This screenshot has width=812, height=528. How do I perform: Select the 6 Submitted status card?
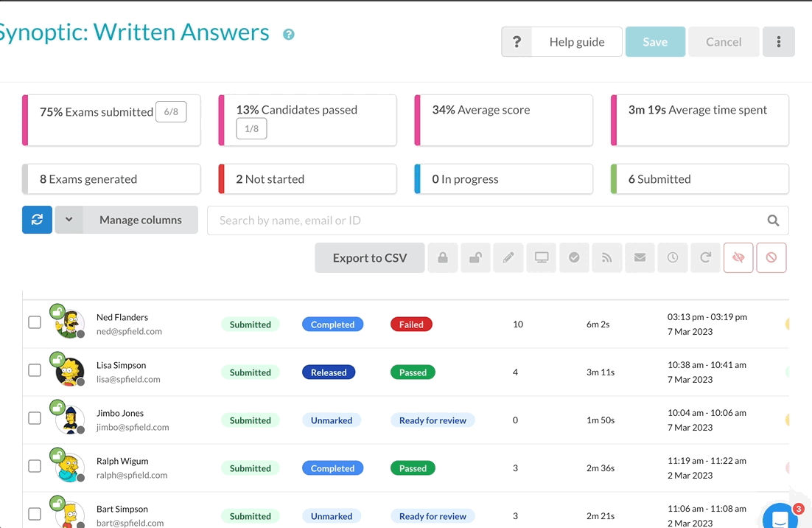pyautogui.click(x=699, y=179)
